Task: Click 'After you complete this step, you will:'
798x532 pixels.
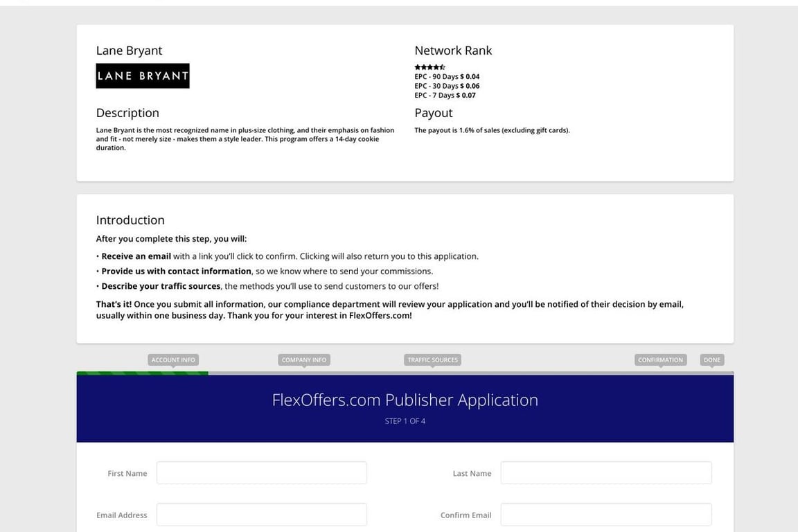Action: 172,239
